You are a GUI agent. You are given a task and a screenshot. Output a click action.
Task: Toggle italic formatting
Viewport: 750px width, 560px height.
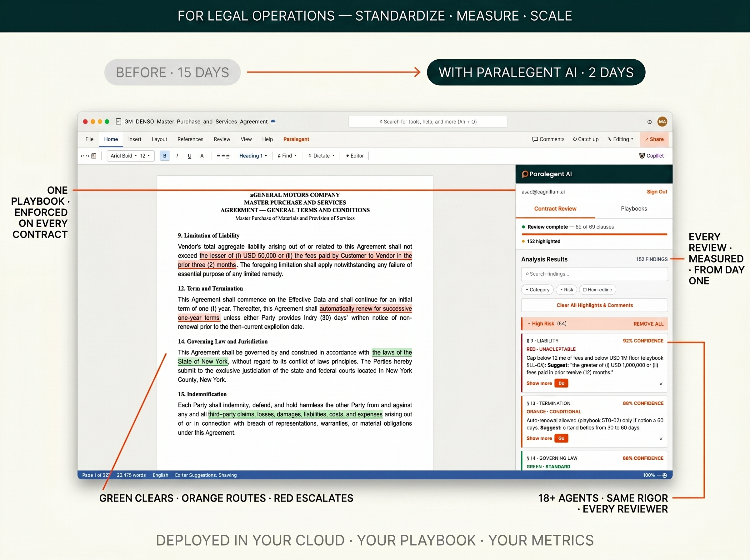[x=177, y=156]
